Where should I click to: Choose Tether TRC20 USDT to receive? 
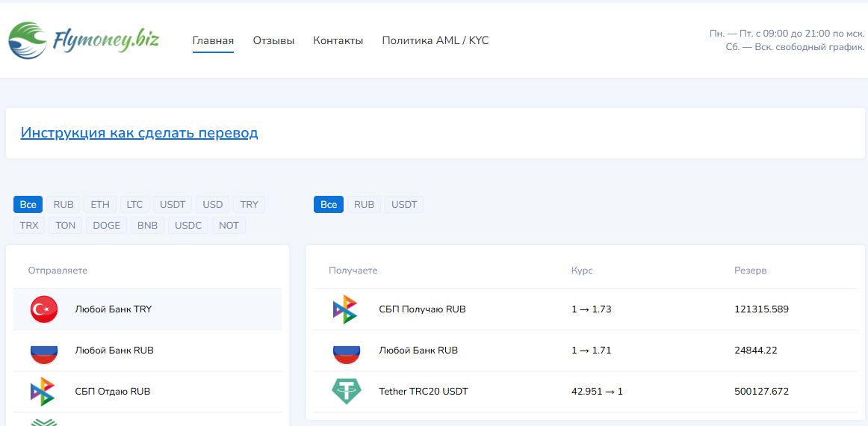[585, 392]
